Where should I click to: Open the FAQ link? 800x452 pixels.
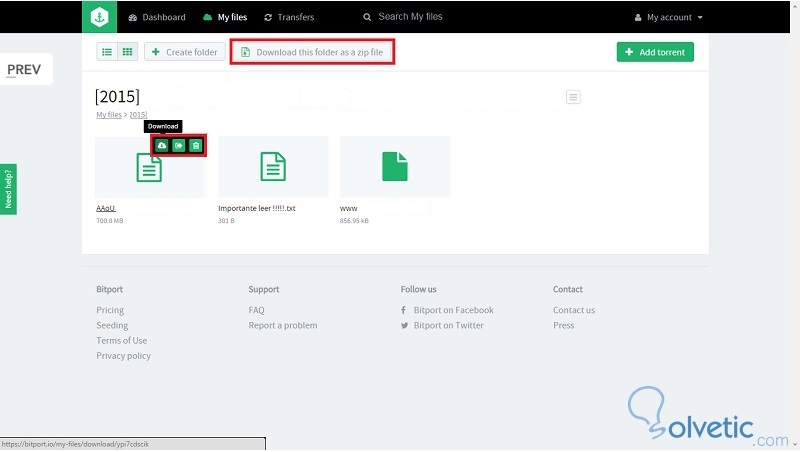257,310
